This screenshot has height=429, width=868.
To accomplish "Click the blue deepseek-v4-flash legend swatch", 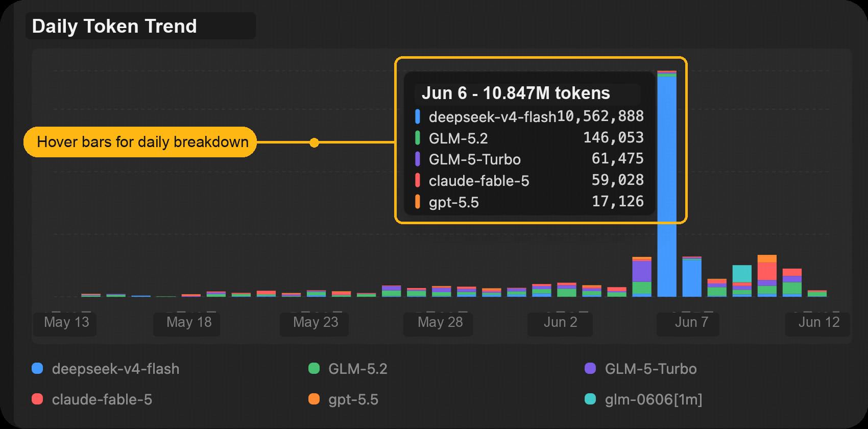I will coord(37,368).
